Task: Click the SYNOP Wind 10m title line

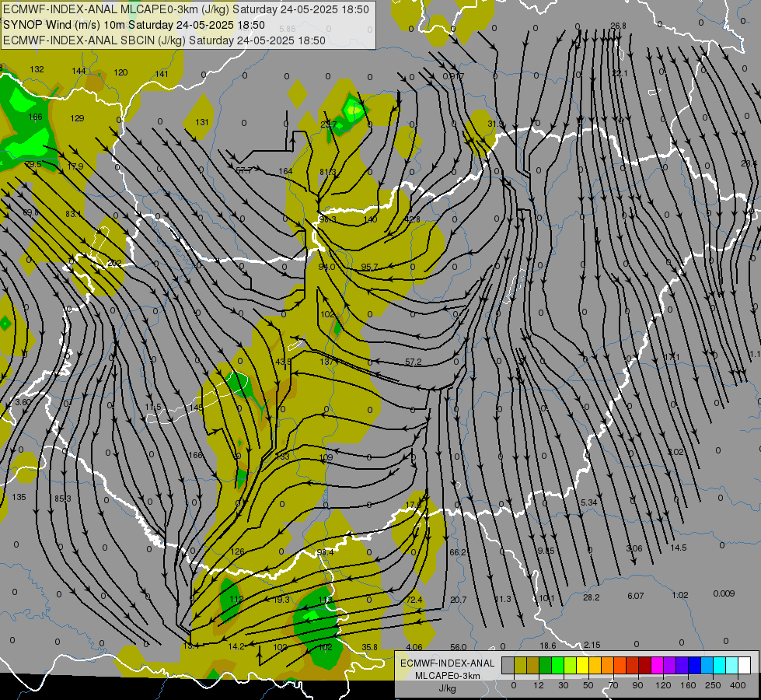Action: coord(134,25)
